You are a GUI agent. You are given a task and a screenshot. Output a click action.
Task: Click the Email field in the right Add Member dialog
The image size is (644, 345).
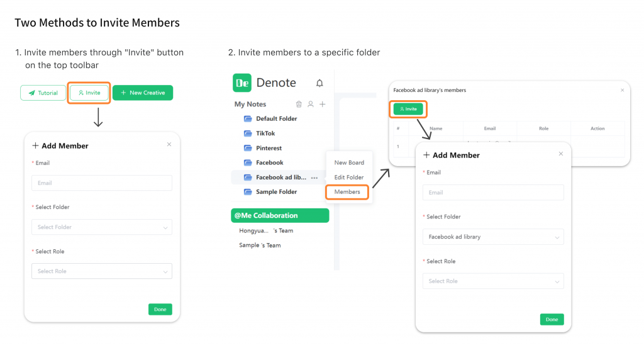493,193
